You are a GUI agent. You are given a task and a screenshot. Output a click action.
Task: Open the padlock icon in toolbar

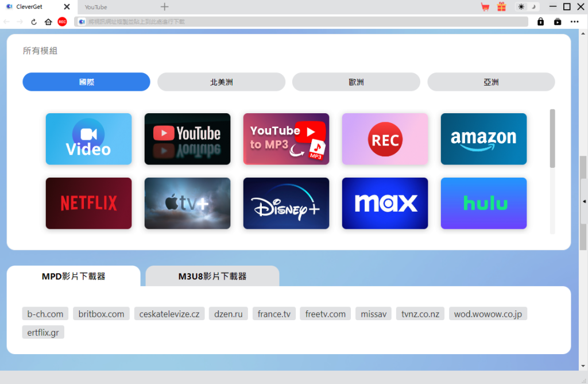540,22
